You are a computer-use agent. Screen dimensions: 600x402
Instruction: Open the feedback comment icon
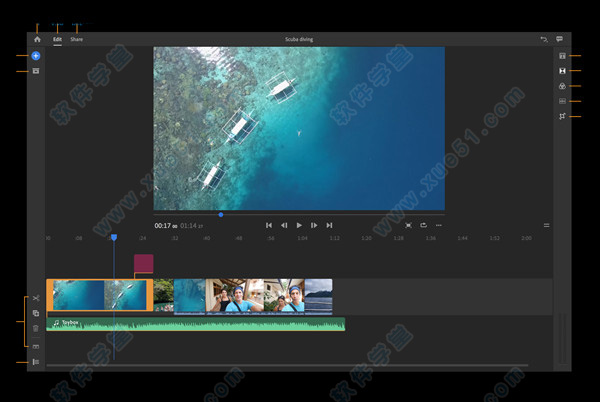tap(560, 39)
